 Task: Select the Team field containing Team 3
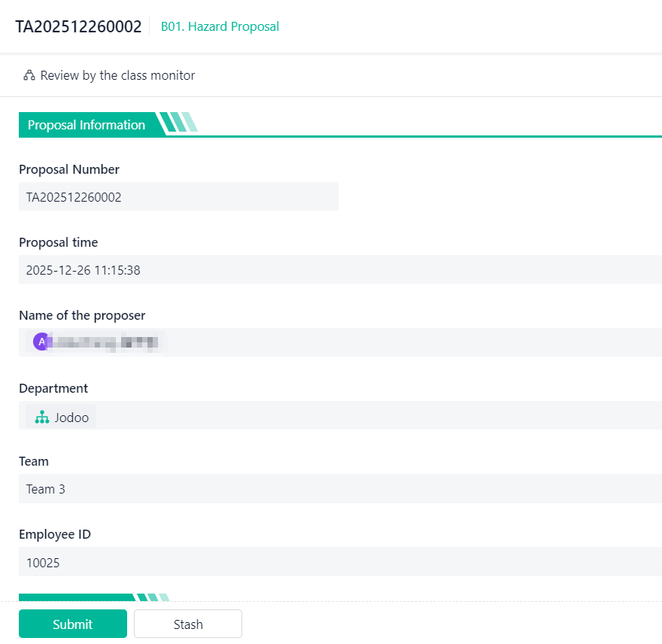coord(340,489)
